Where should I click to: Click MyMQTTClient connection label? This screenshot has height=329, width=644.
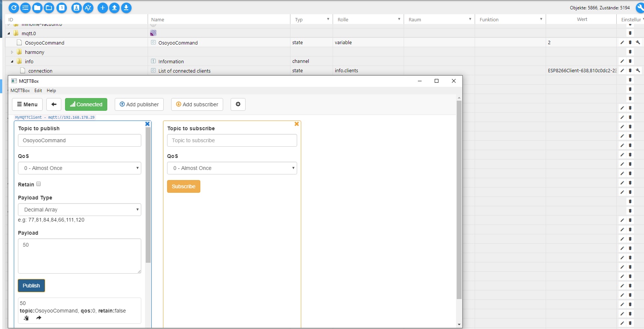[x=55, y=117]
